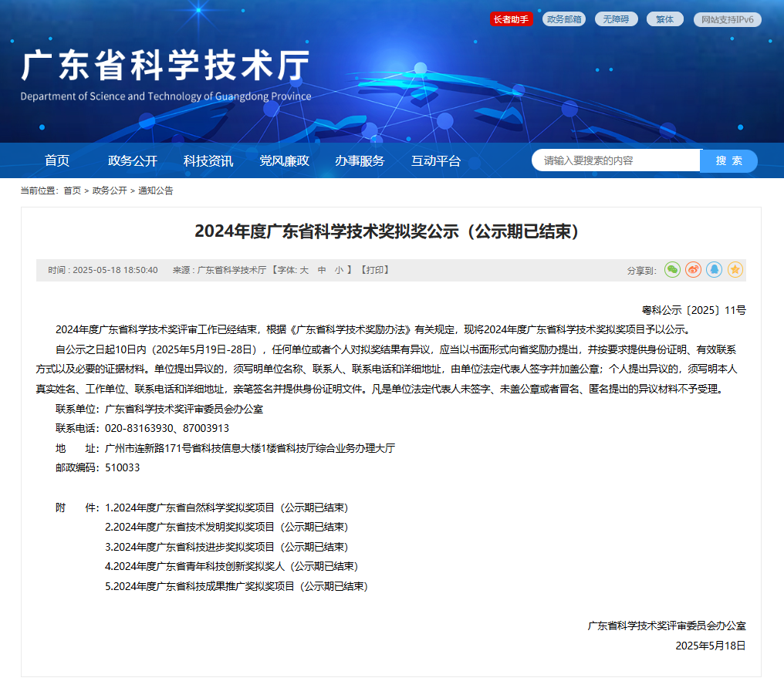The height and width of the screenshot is (688, 784).
Task: Click 政务公开 in the breadcrumb
Action: 110,191
